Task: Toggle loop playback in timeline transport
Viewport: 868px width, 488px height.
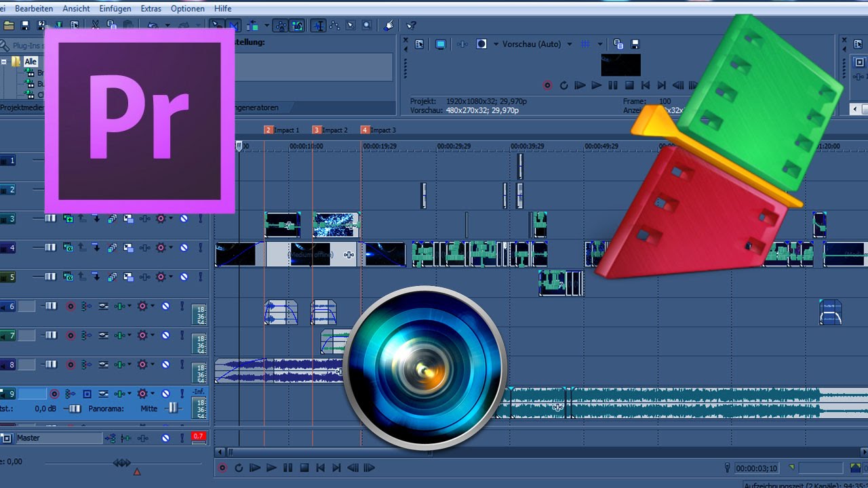Action: click(239, 468)
